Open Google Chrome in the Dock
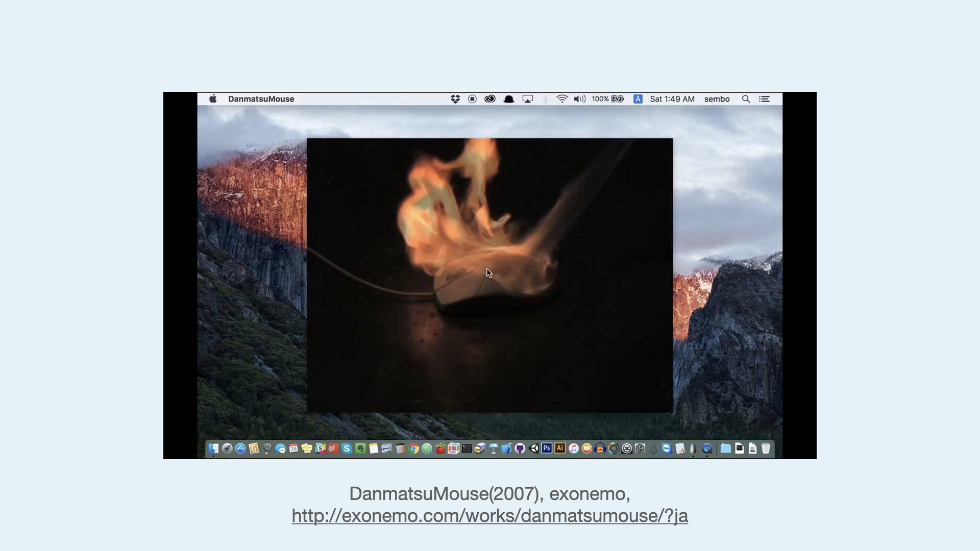 click(x=414, y=448)
